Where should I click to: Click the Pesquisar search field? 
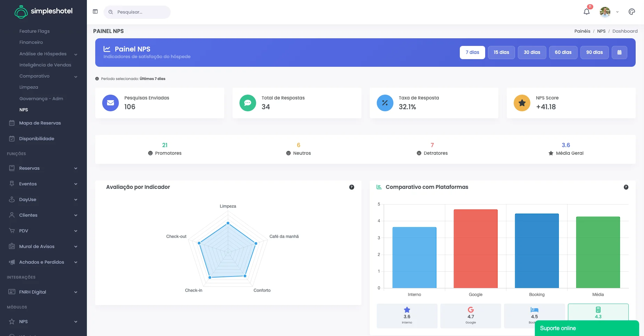click(137, 12)
